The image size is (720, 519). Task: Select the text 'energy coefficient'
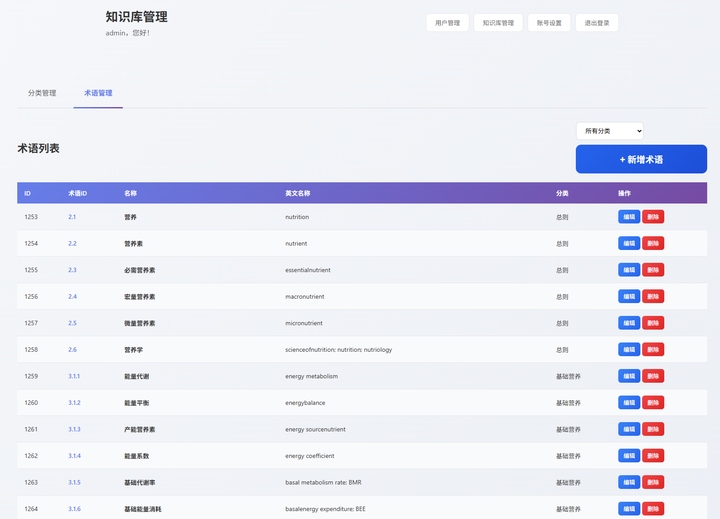[309, 456]
